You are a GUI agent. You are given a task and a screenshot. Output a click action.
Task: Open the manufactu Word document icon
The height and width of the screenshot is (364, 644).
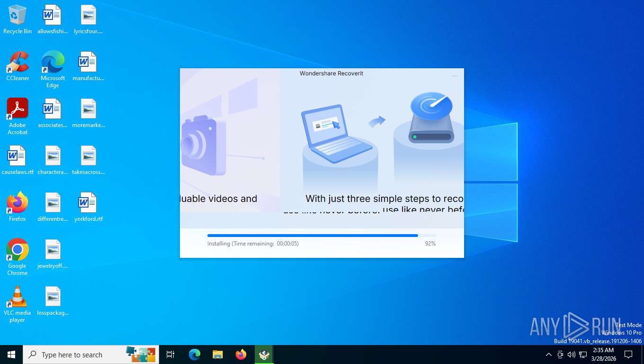(x=88, y=66)
